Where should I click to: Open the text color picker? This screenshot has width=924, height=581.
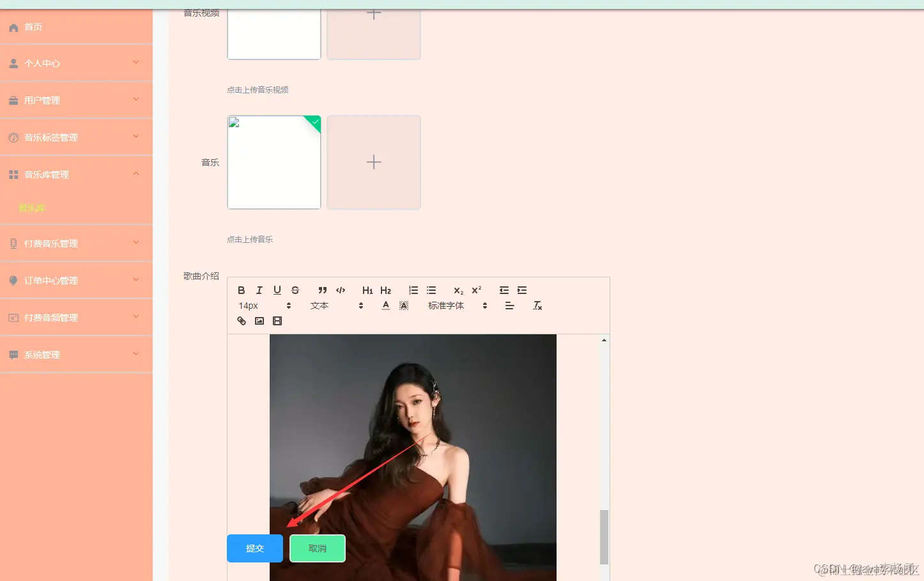[386, 306]
